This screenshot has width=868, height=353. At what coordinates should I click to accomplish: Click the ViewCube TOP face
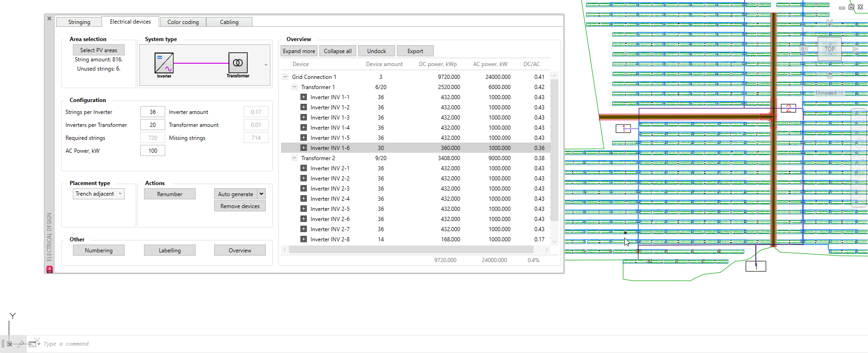point(830,49)
